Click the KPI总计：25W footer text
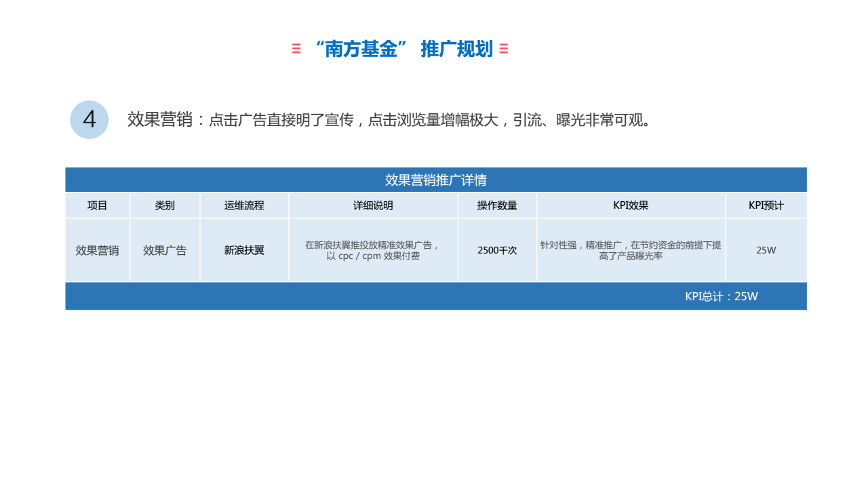The height and width of the screenshot is (488, 868). coord(722,296)
